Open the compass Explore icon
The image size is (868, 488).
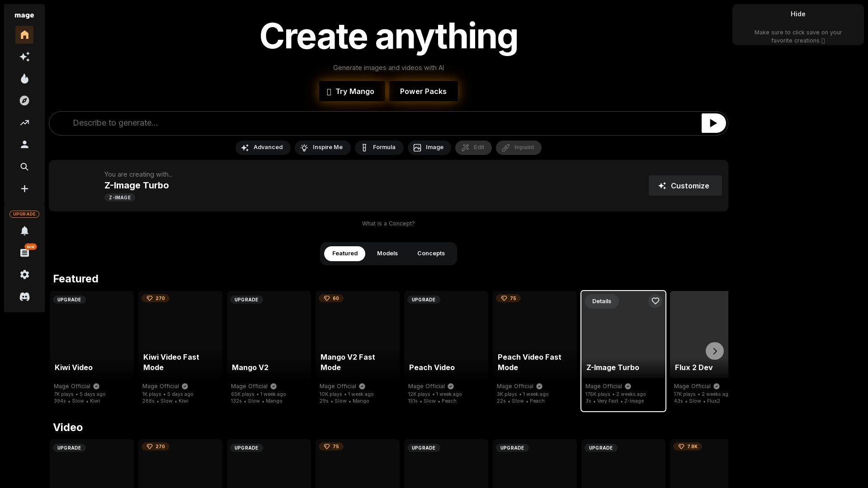coord(24,101)
